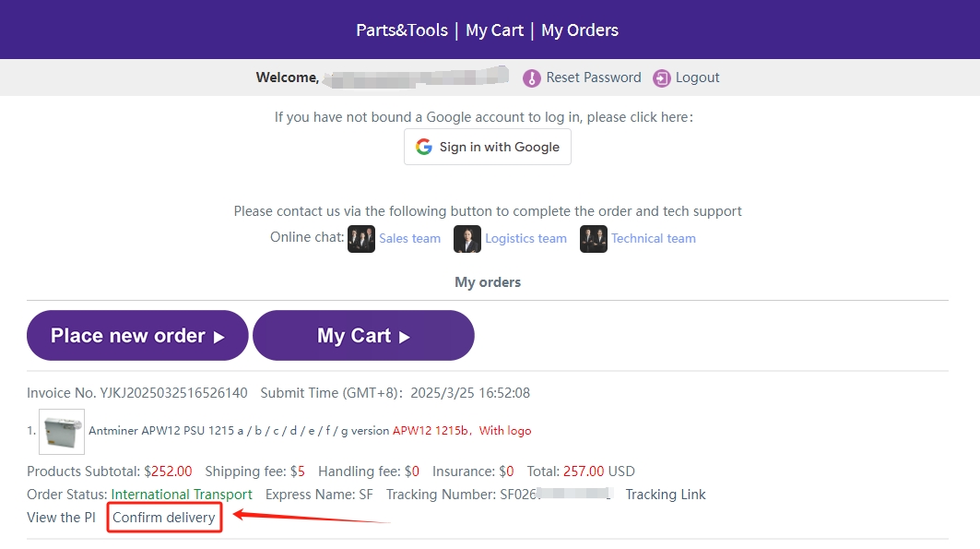Go to My Cart in the header menu
Viewport: 980px width, 549px height.
[x=494, y=30]
